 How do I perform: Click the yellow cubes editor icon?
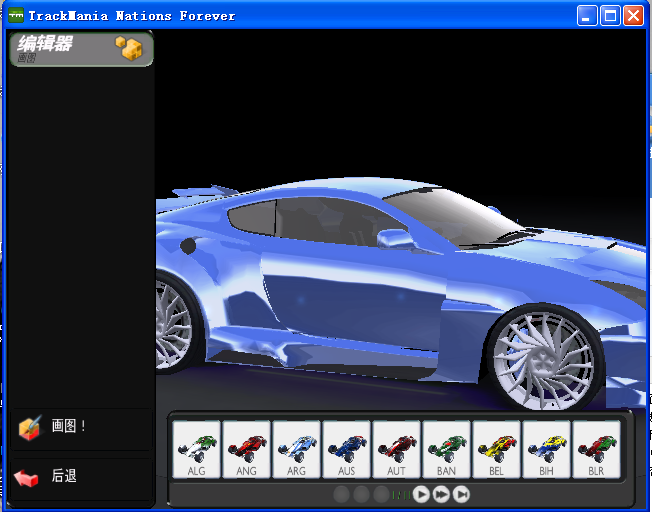click(x=128, y=48)
